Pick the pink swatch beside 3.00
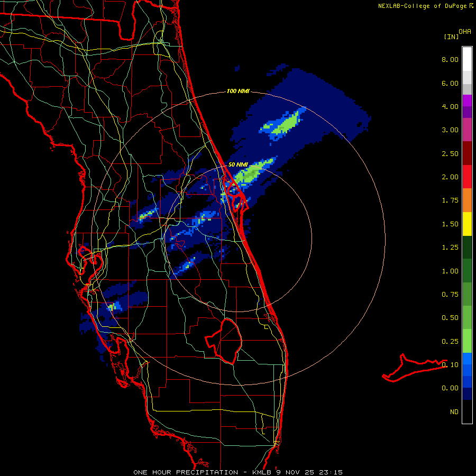This screenshot has height=476, width=476. pyautogui.click(x=467, y=130)
